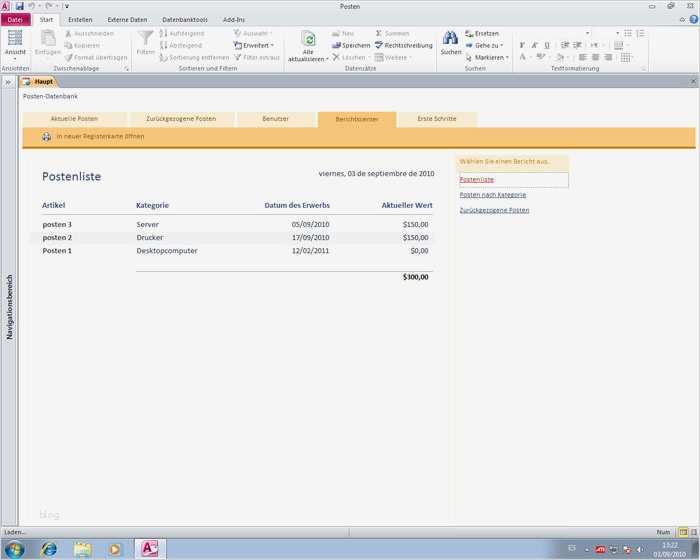700x560 pixels.
Task: Open the Access help question mark icon
Action: coord(692,19)
